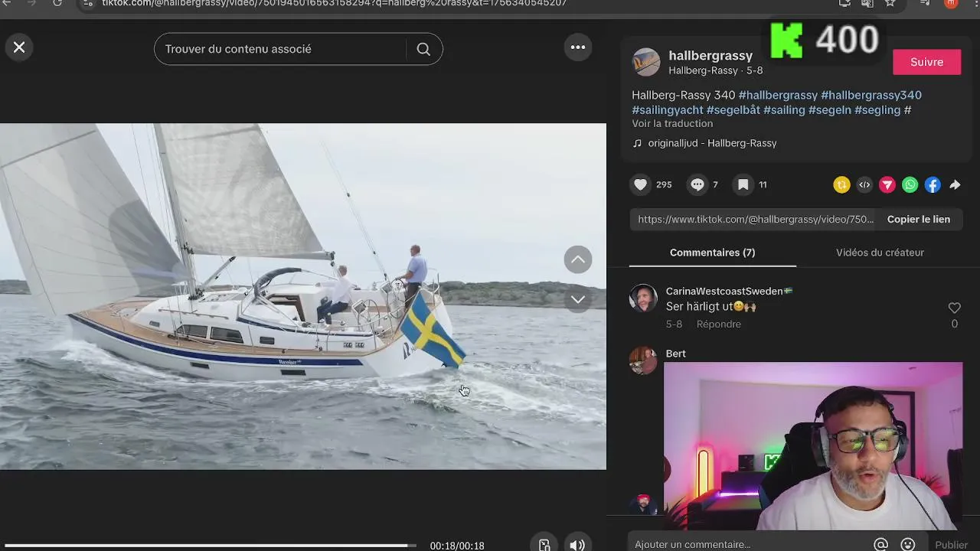Follow the creator with Suivre button

pyautogui.click(x=926, y=62)
